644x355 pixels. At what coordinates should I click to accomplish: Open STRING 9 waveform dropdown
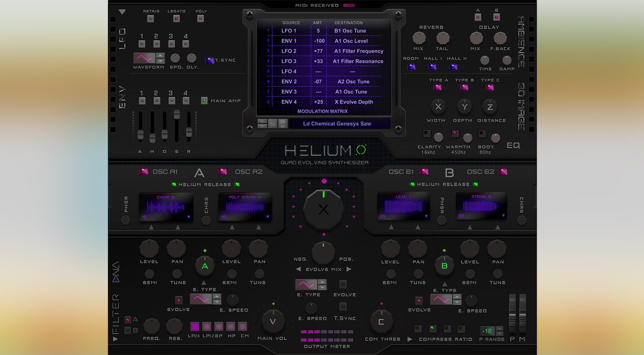[503, 216]
